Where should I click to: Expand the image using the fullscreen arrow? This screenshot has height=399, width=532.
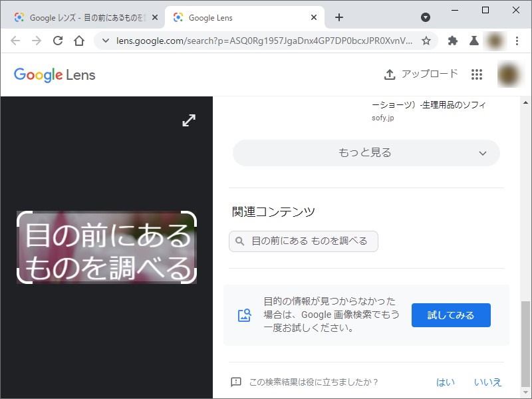[x=189, y=121]
